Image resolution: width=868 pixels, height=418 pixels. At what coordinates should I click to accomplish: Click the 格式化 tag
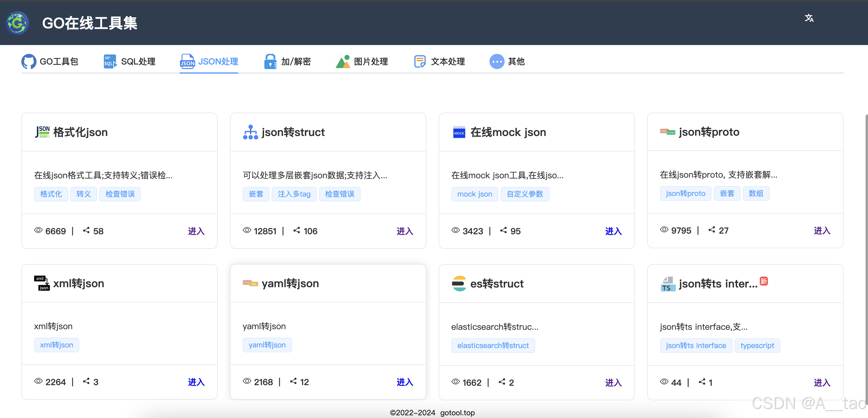click(51, 194)
